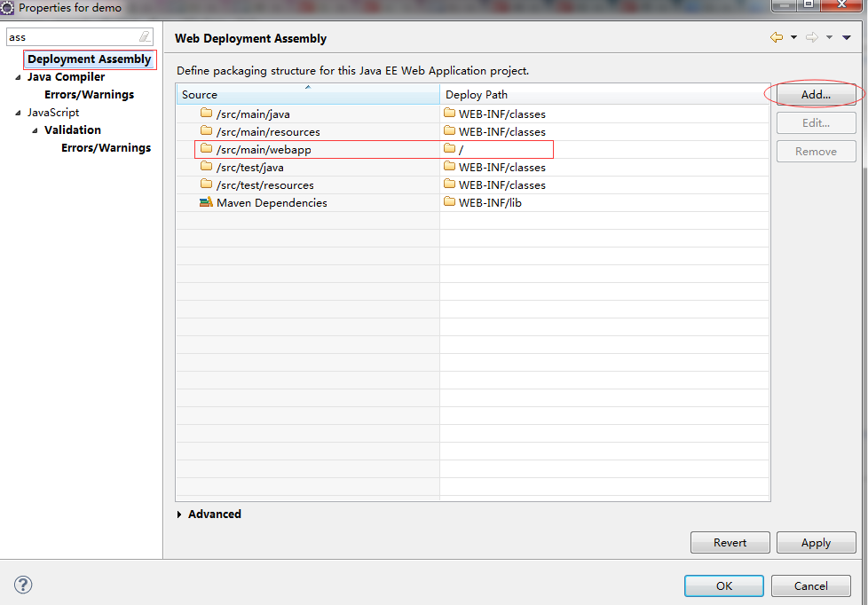The image size is (868, 605).
Task: Open the view menu dropdown triangle
Action: [x=847, y=37]
